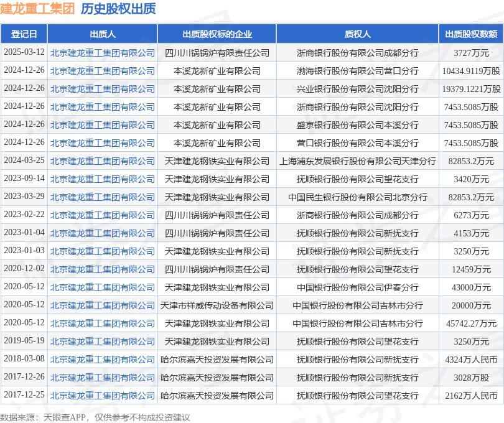Select the date cell 2023-03-29

click(24, 196)
